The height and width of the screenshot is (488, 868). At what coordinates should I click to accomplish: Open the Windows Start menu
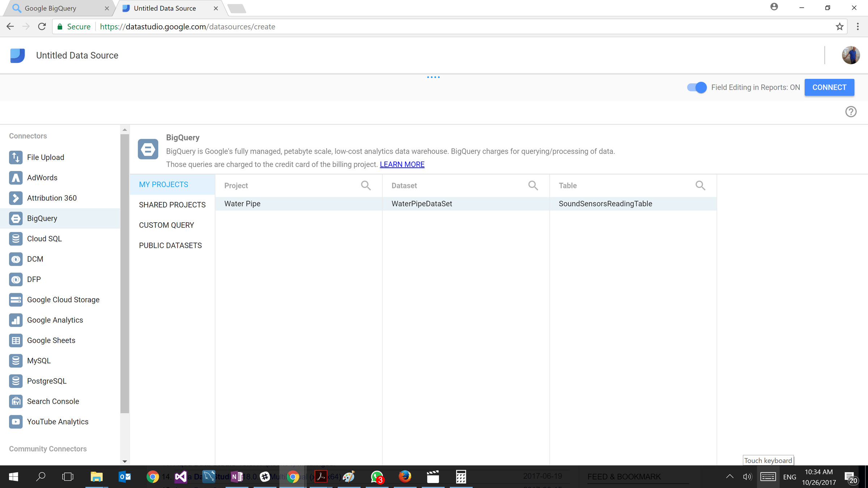point(13,477)
